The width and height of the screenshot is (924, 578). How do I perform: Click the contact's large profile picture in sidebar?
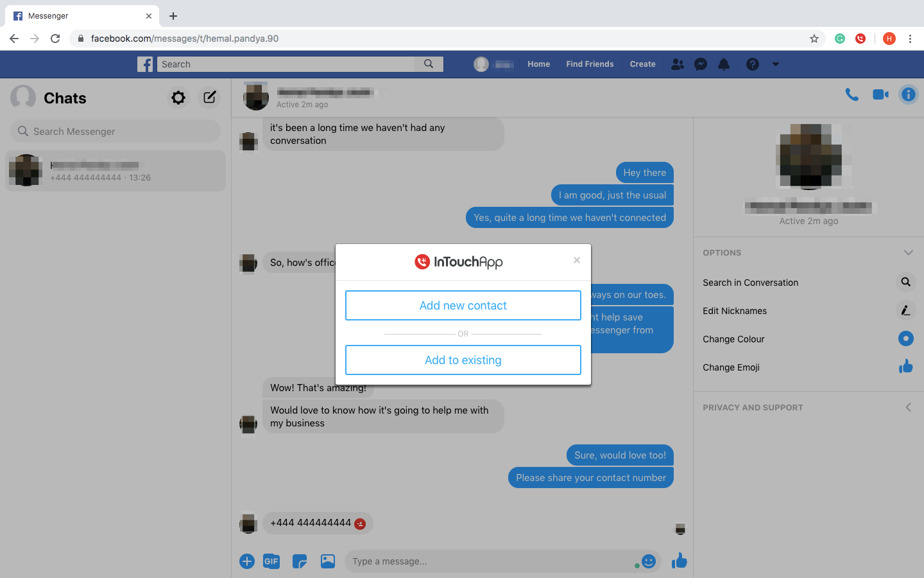[x=809, y=156]
